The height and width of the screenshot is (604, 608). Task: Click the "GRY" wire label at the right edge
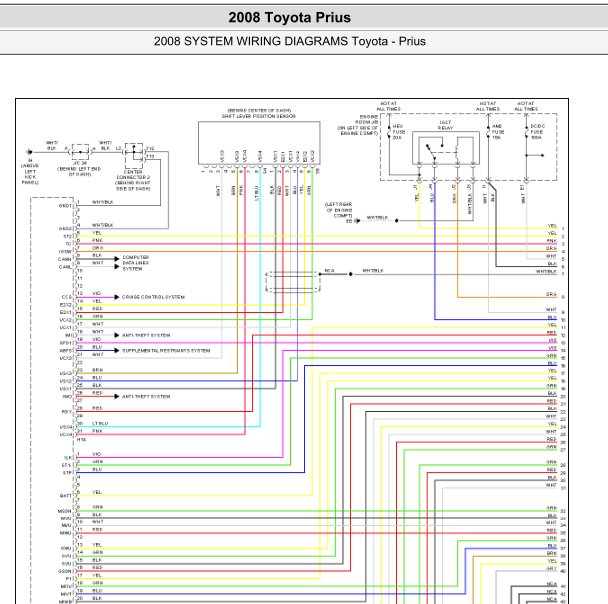552,568
